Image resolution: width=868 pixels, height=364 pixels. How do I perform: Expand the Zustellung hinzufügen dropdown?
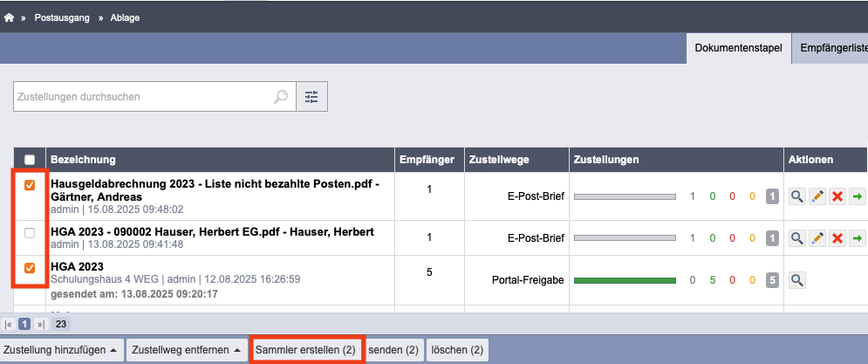pyautogui.click(x=61, y=350)
